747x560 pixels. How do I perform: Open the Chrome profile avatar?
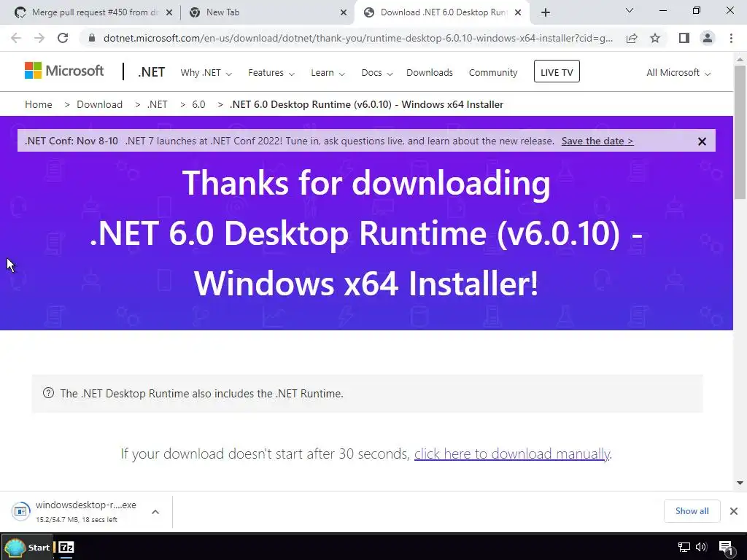coord(708,38)
